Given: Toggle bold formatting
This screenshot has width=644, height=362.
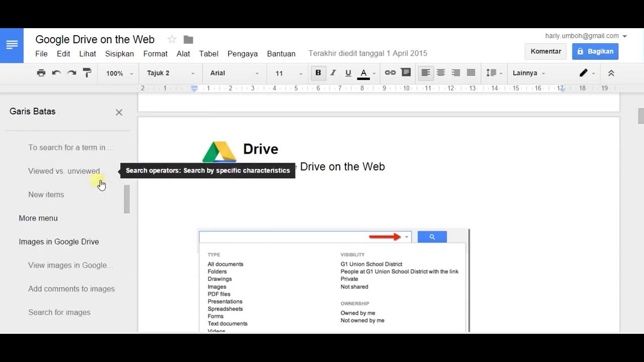Looking at the screenshot, I should [318, 73].
